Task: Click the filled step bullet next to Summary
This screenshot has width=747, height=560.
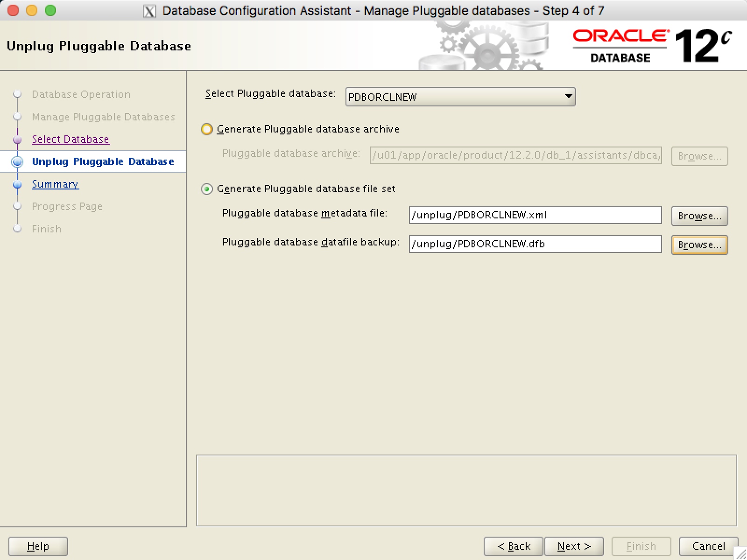Action: pyautogui.click(x=18, y=184)
